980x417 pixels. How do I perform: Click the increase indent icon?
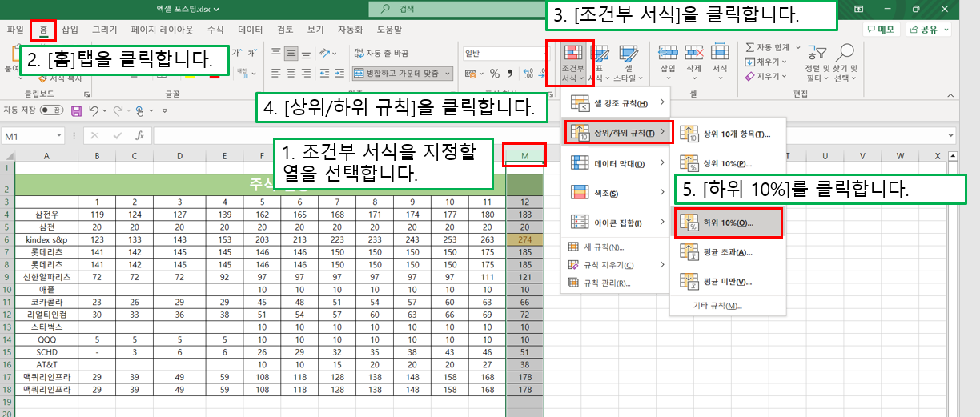tap(341, 74)
